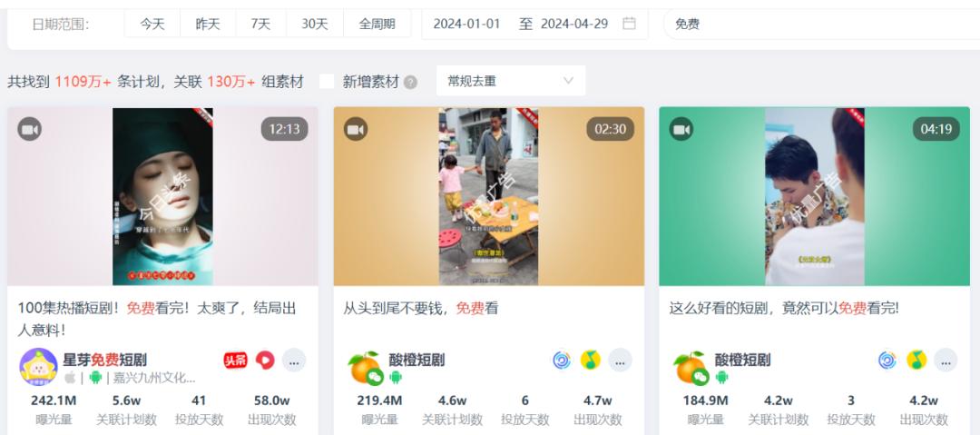
Task: Choose the 全周期 date range option
Action: point(377,24)
